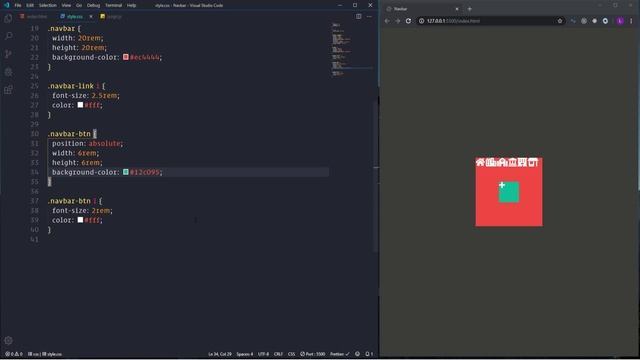The width and height of the screenshot is (640, 360).
Task: Open the browser three-dot menu
Action: tap(631, 21)
